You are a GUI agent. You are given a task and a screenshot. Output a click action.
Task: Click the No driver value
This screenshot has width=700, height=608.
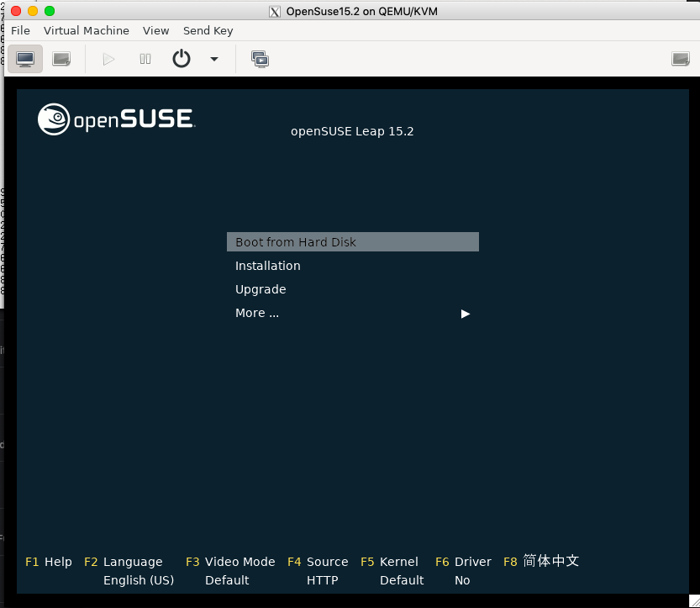click(462, 580)
